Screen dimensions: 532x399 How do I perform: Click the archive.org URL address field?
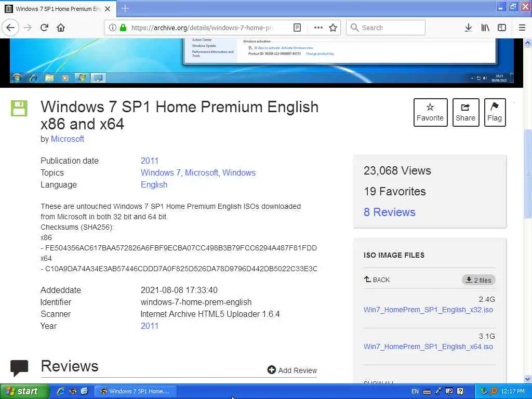pyautogui.click(x=202, y=28)
